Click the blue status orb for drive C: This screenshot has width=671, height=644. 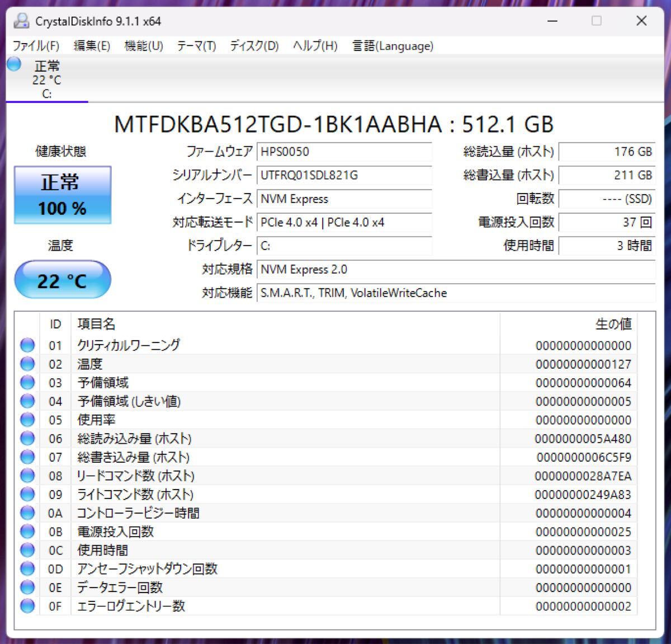point(14,65)
